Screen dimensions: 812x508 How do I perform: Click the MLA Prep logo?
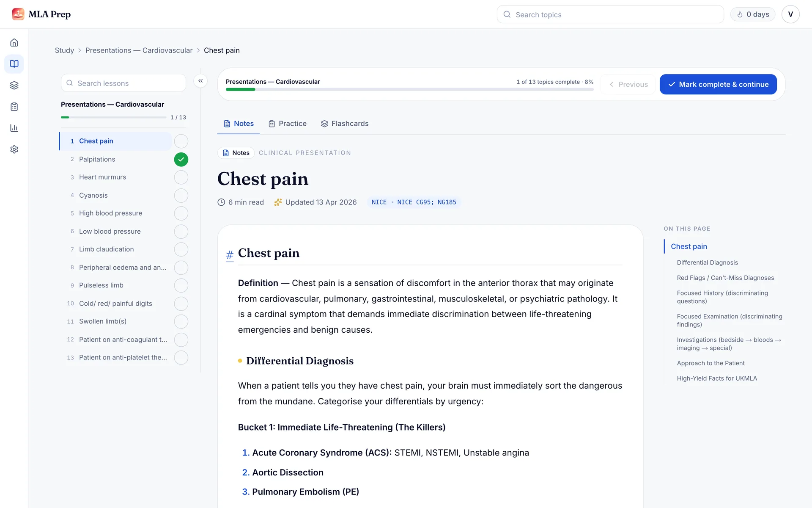click(x=41, y=14)
